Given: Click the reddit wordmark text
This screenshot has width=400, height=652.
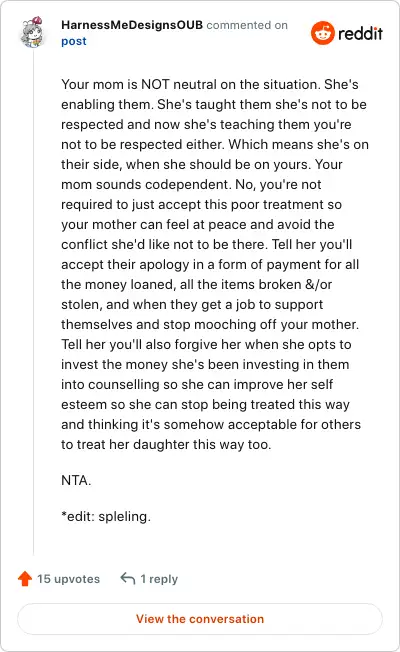Looking at the screenshot, I should pos(360,33).
